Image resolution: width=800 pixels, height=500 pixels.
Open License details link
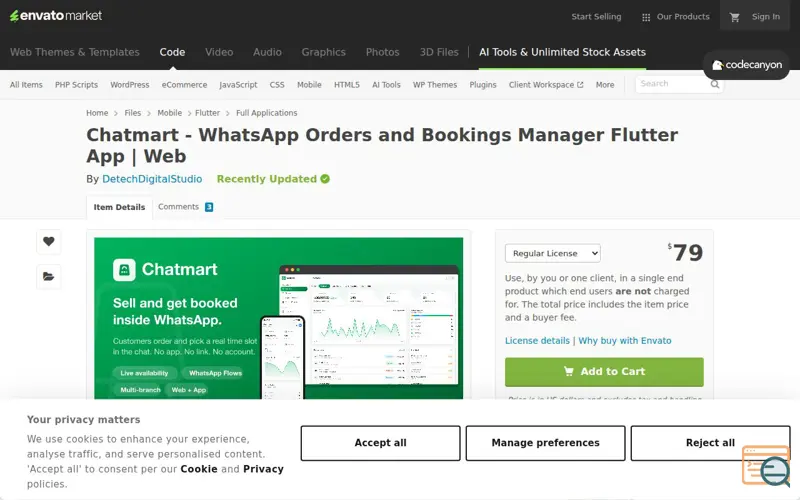point(537,341)
